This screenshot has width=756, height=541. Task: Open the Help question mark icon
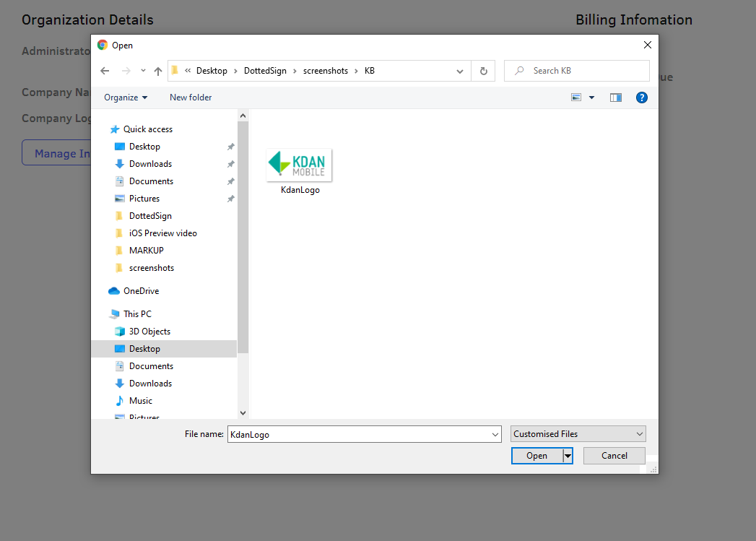[641, 98]
